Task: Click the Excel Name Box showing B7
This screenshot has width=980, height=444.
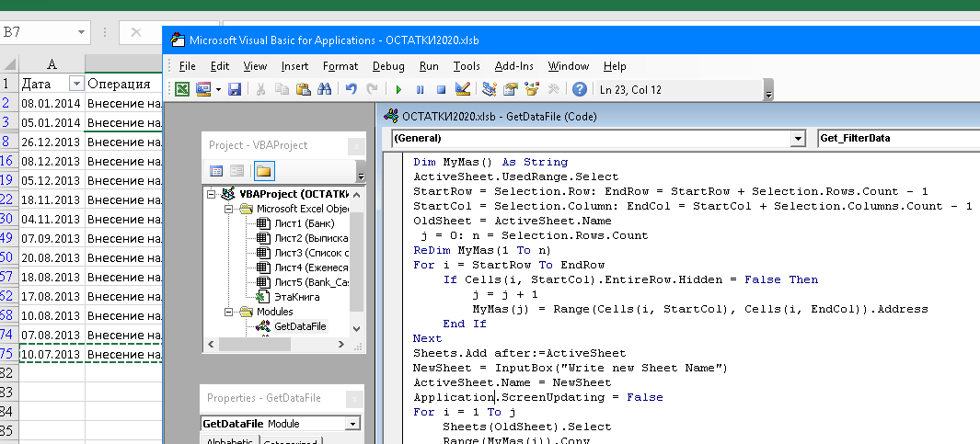Action: tap(37, 32)
